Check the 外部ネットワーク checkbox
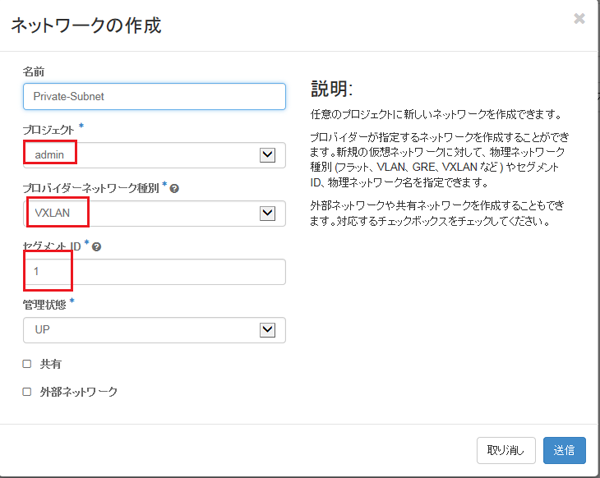The image size is (600, 478). pos(27,392)
